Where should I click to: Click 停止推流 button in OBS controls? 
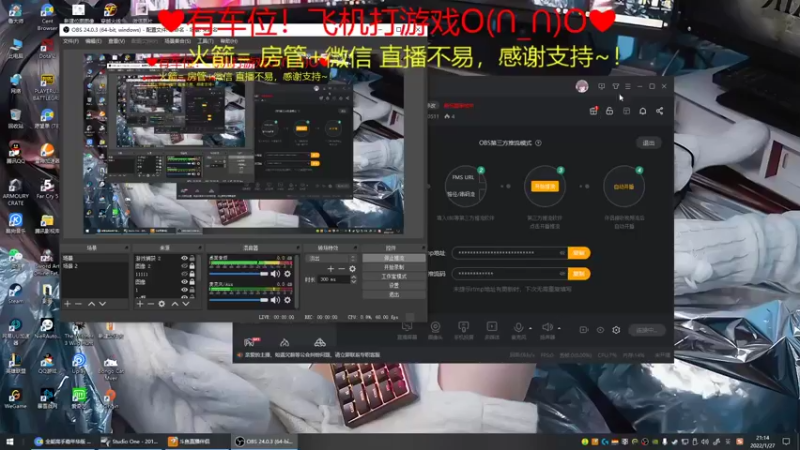[394, 258]
